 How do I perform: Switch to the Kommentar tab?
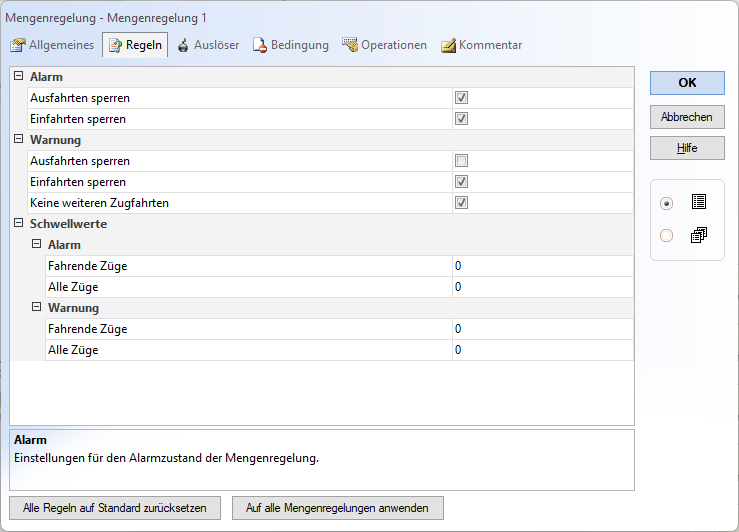pyautogui.click(x=489, y=45)
